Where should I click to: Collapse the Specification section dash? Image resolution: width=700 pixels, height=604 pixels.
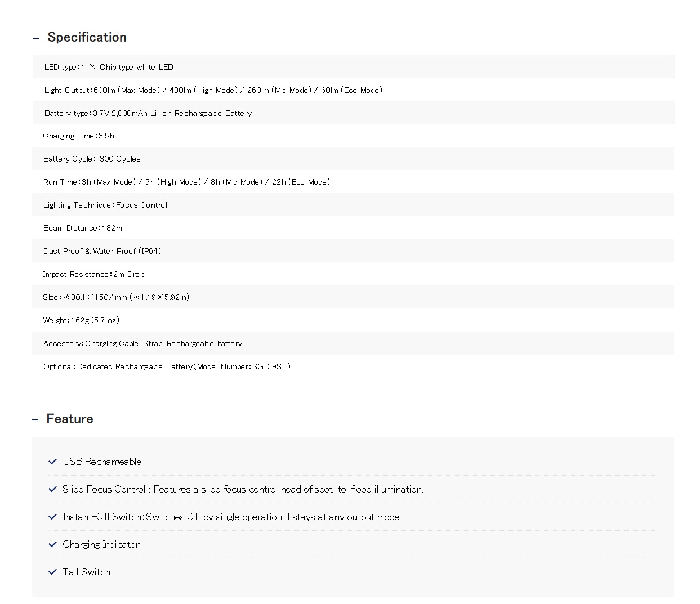coord(36,38)
